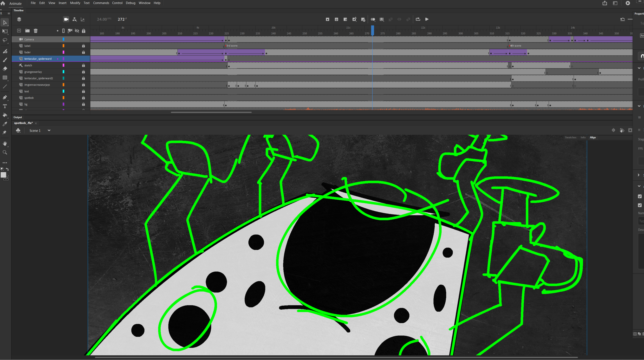Click Insert Frame icon
Viewport: 644px width, 360px height.
pyautogui.click(x=345, y=19)
